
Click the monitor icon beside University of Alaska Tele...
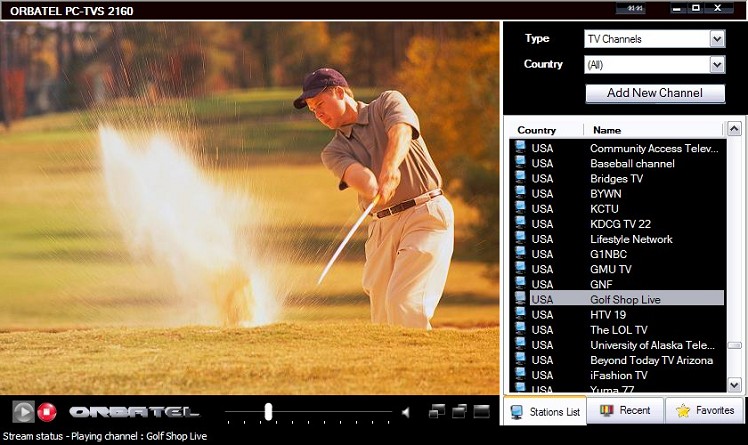[x=520, y=344]
